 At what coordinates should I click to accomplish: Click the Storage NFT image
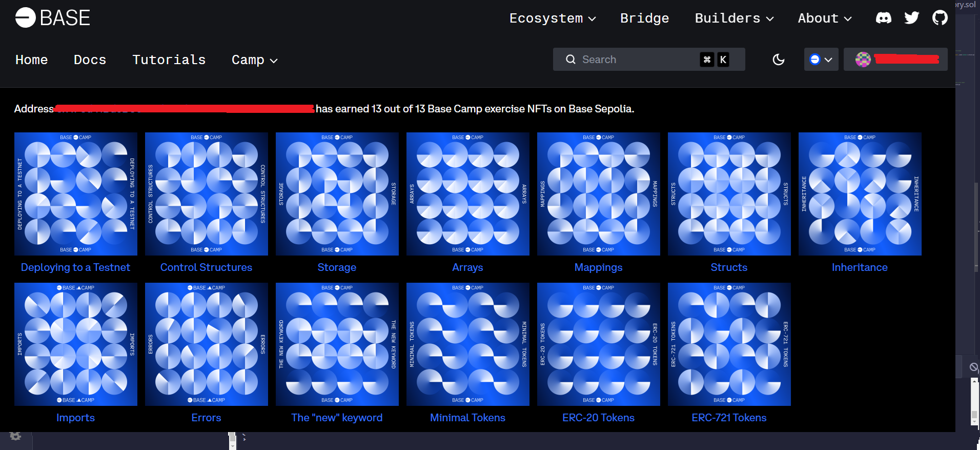(337, 194)
